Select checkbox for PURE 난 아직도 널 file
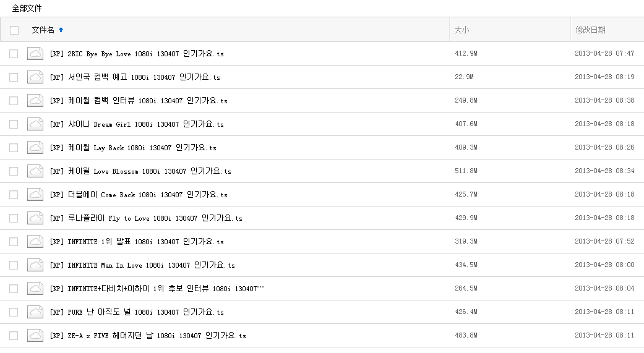 14,312
